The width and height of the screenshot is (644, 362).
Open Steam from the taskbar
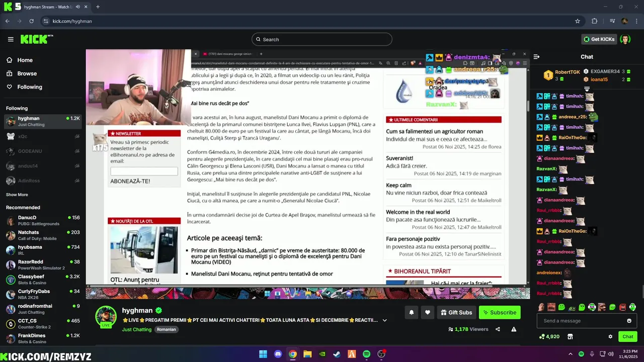coord(337,354)
